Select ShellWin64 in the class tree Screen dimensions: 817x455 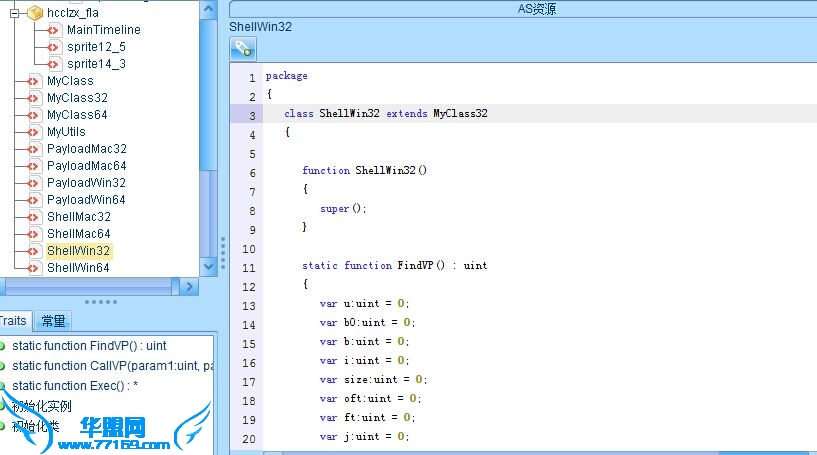coord(78,268)
